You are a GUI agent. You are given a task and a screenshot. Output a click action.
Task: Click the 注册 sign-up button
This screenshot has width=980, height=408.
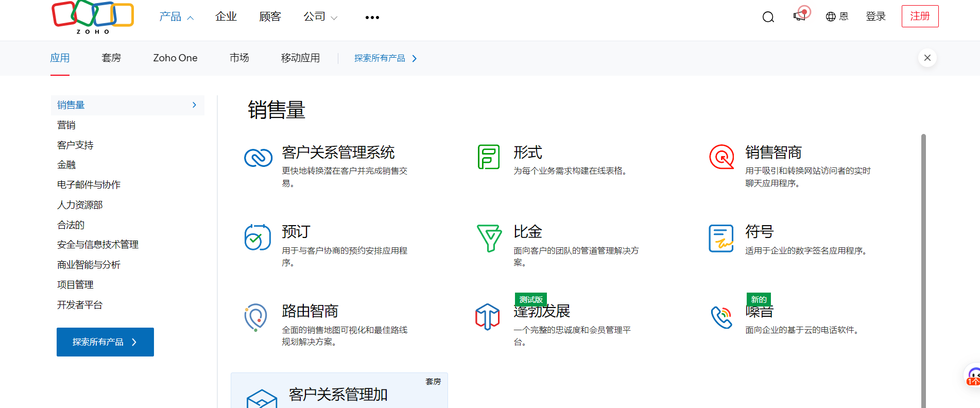coord(920,16)
